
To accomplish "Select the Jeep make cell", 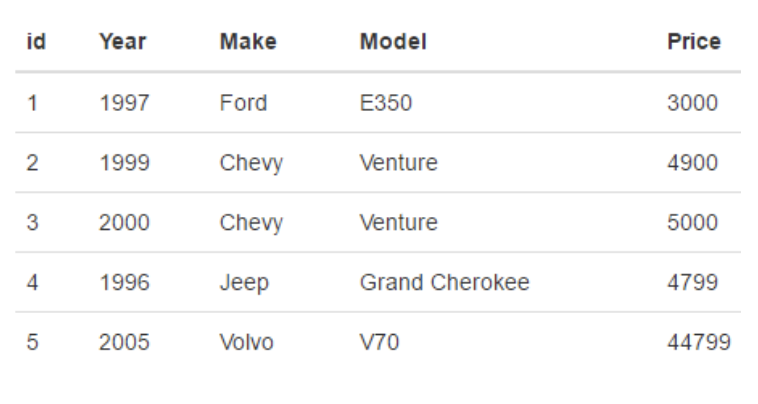I will pyautogui.click(x=243, y=283).
